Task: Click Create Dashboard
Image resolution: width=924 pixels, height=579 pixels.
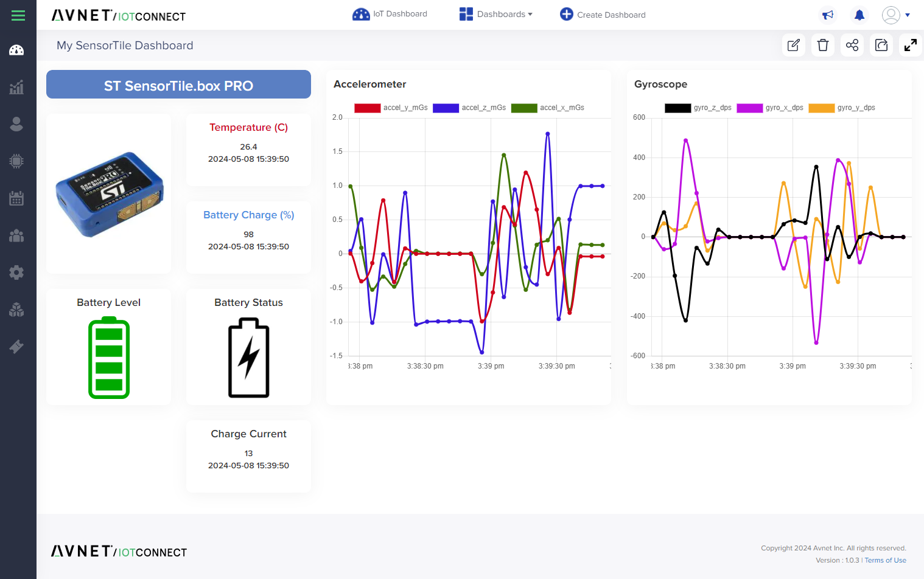Action: point(603,14)
